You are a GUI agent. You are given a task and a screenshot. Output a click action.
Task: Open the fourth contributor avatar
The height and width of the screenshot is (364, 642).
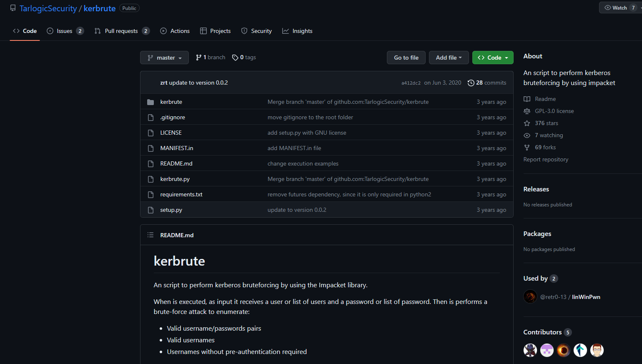[580, 350]
